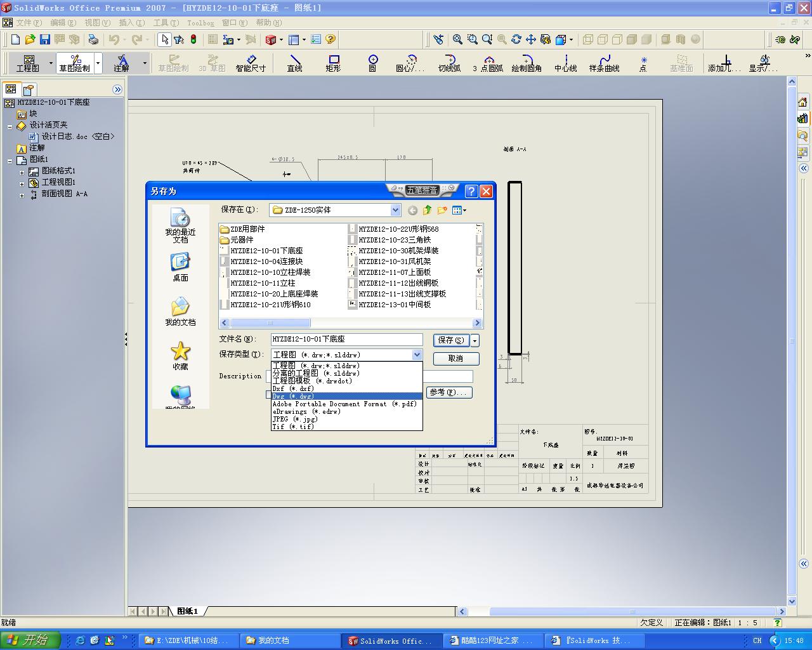Select the Rectangle (矩形) sketch tool
812x650 pixels.
(333, 63)
